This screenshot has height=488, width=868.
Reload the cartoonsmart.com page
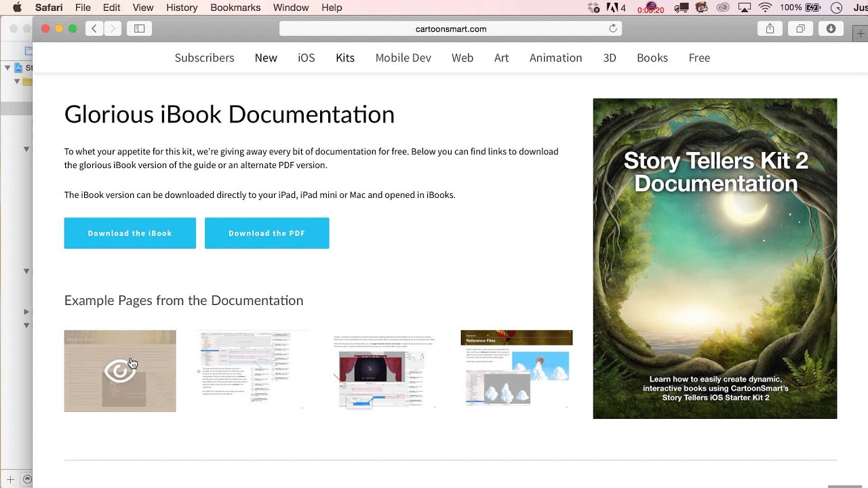click(x=613, y=28)
